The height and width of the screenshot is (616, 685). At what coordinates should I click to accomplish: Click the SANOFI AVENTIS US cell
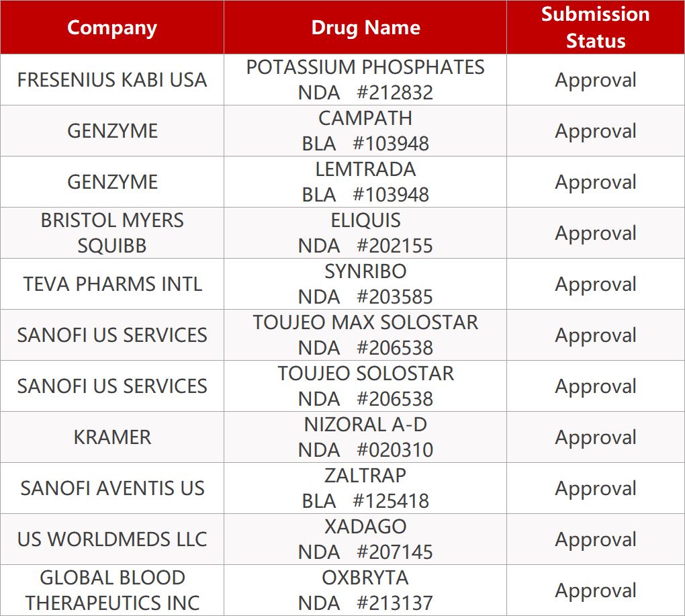tap(112, 488)
